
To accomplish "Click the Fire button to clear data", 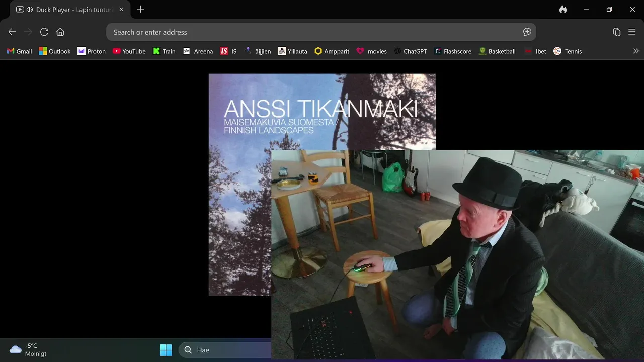I will 563,9.
